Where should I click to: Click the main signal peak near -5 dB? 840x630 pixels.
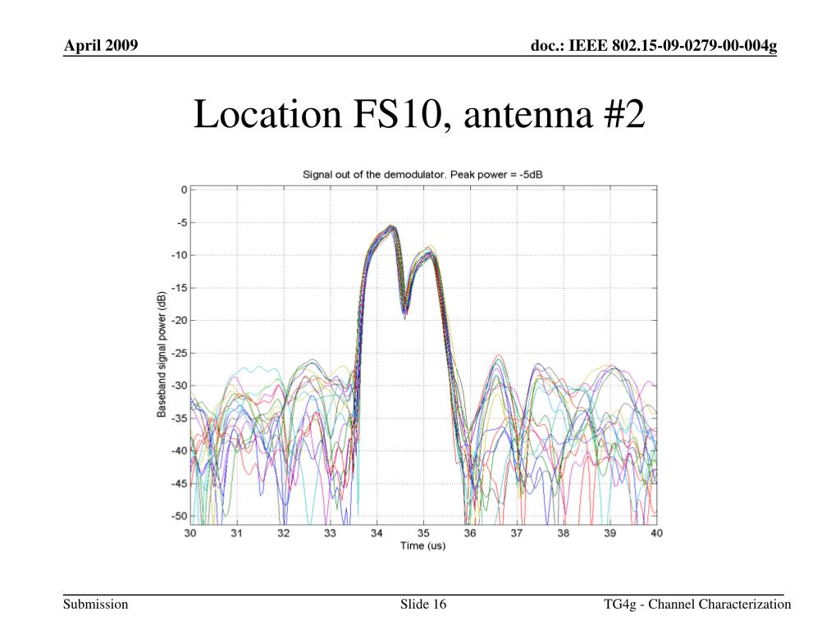391,227
